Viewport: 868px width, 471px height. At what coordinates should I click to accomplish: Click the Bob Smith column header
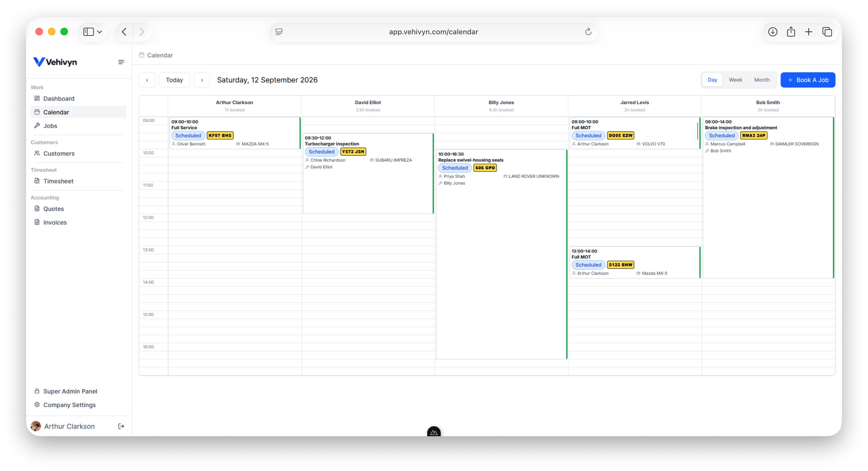(768, 106)
